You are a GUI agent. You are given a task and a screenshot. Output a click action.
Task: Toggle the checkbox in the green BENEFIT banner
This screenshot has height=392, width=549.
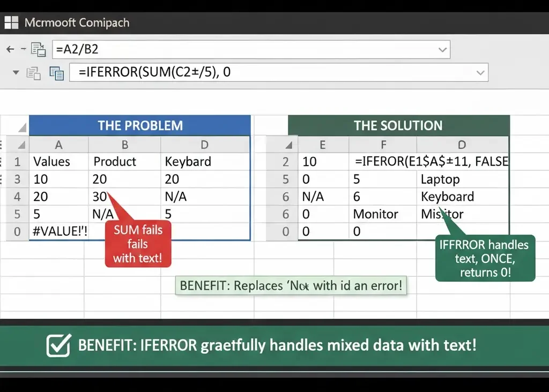click(x=58, y=345)
